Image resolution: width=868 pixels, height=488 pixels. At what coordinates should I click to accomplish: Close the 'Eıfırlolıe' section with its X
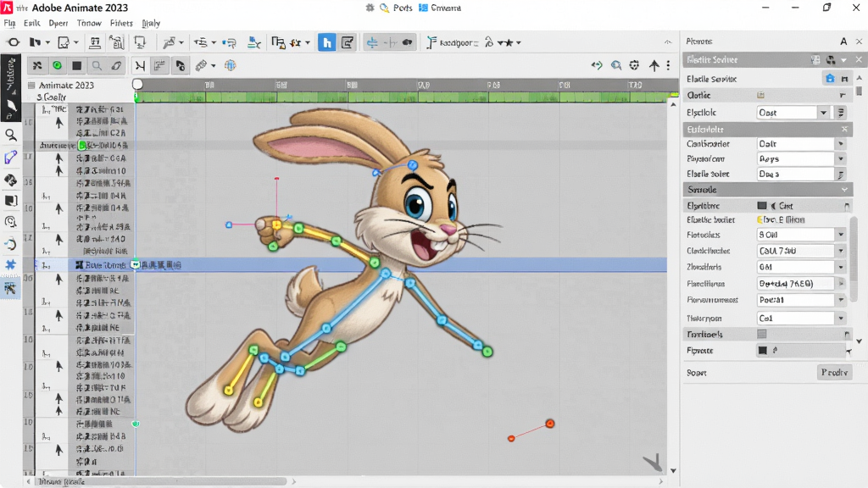[x=844, y=129]
